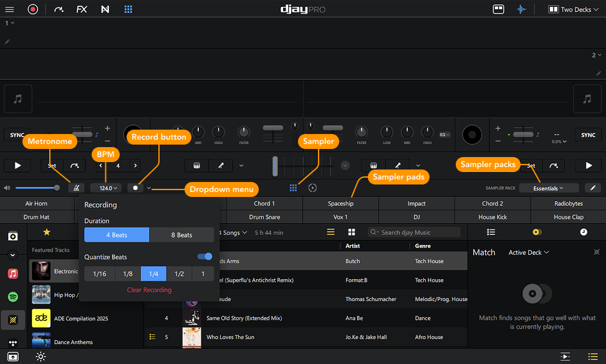This screenshot has width=606, height=364.
Task: Adjust the master volume slider
Action: point(36,188)
